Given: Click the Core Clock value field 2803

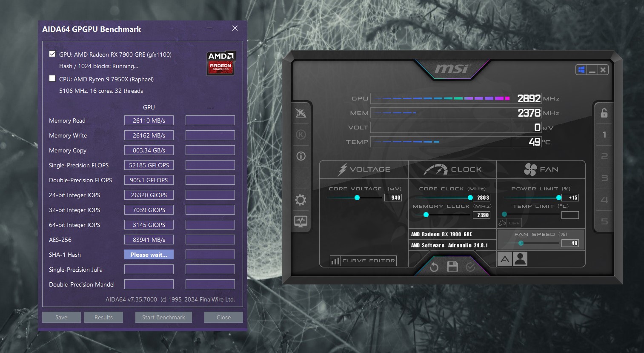Looking at the screenshot, I should [481, 198].
